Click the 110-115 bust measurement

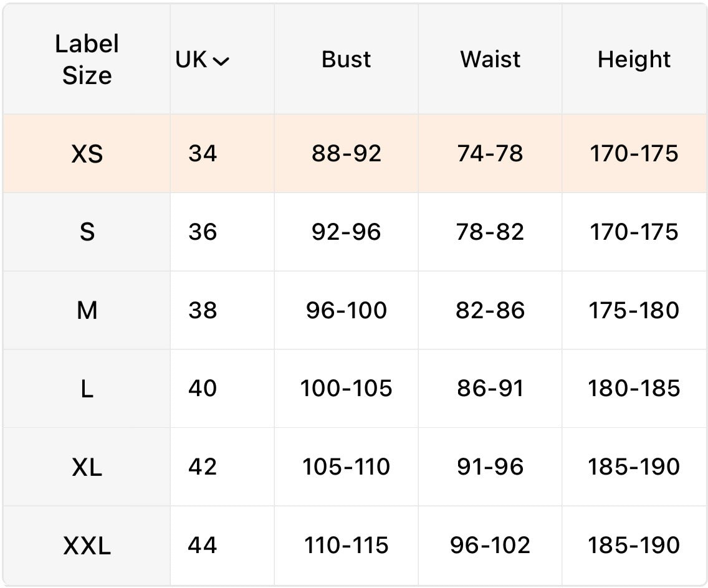tap(346, 546)
